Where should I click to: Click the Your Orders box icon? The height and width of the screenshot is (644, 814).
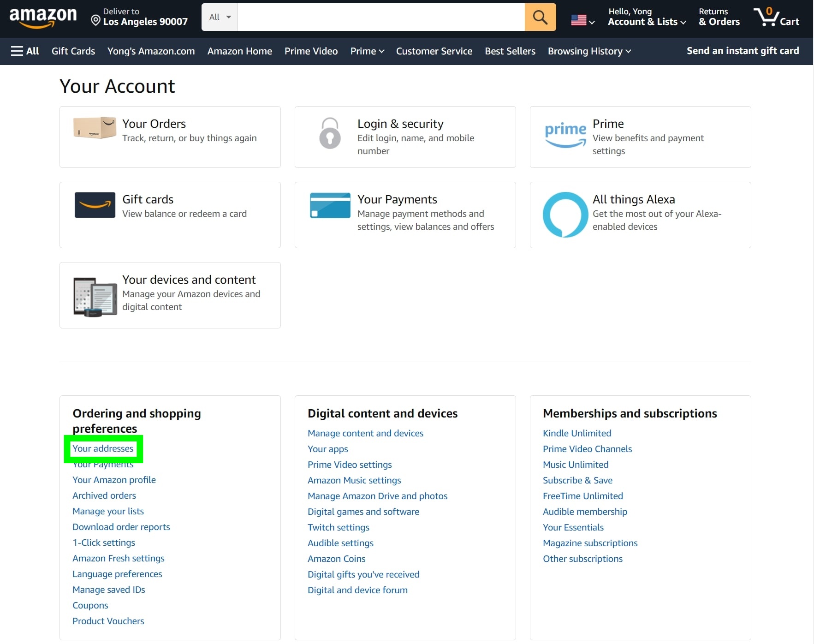[95, 128]
